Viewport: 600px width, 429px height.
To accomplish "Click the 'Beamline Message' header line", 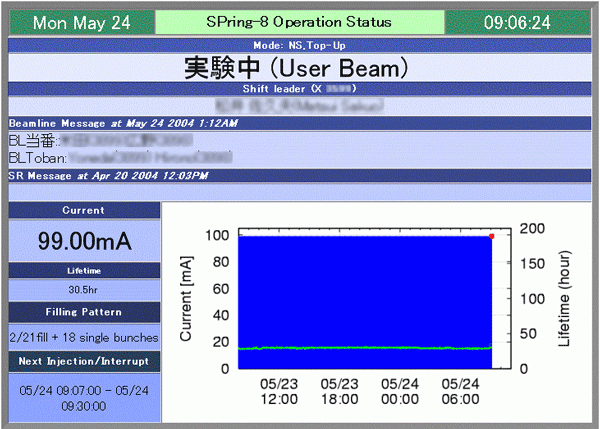I will [x=300, y=123].
